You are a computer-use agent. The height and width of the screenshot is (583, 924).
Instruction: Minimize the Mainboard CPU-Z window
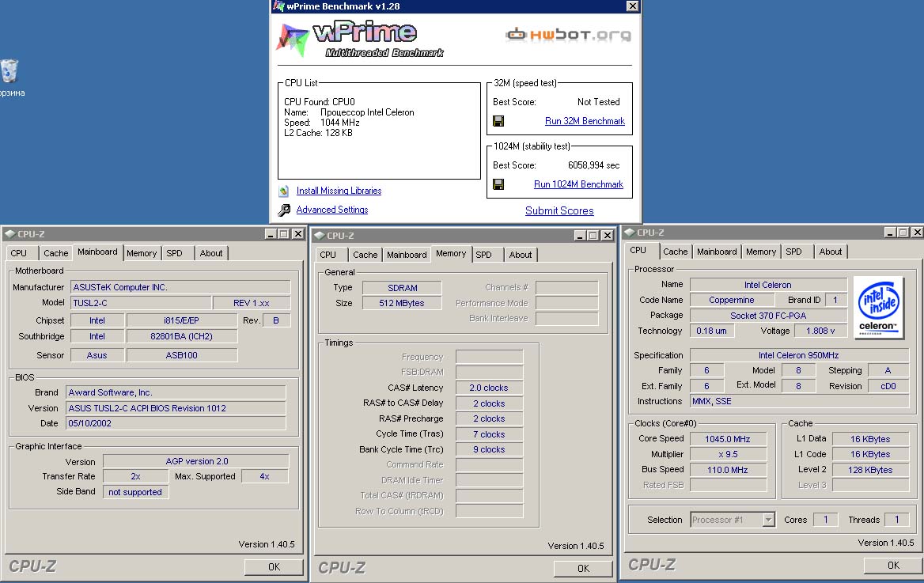click(271, 234)
